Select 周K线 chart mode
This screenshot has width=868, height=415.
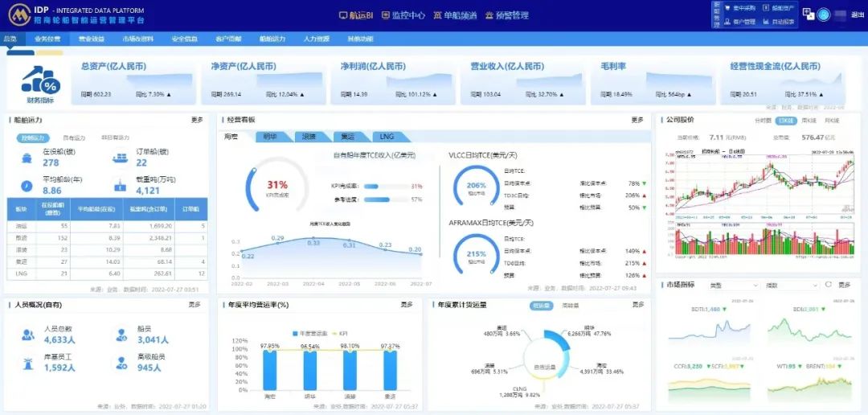(x=809, y=120)
